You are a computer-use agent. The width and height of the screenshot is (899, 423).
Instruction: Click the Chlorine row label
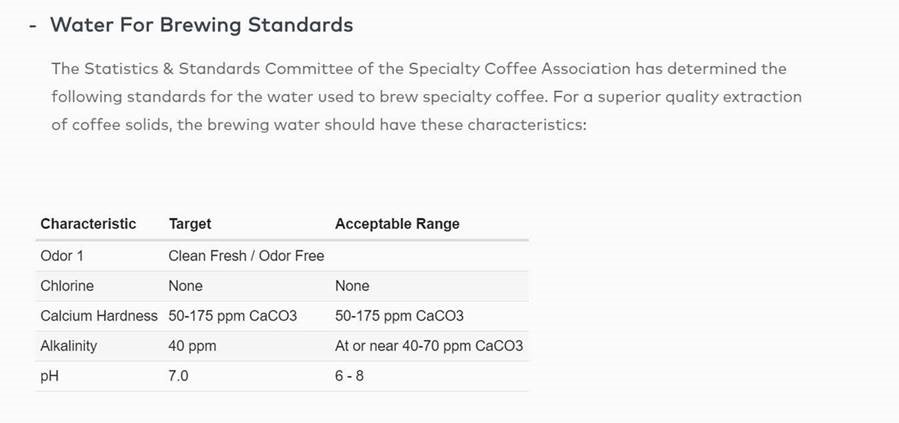pyautogui.click(x=67, y=286)
